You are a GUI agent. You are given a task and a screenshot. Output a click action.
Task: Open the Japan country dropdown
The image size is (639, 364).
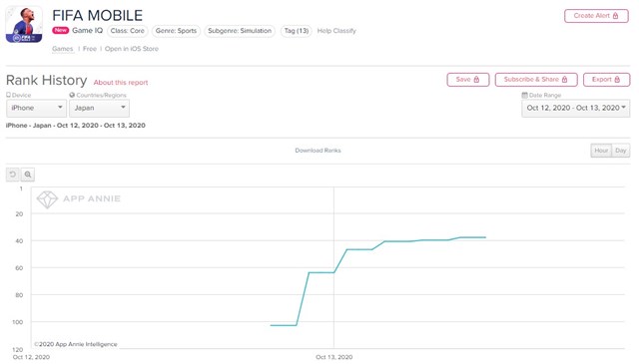pyautogui.click(x=100, y=109)
